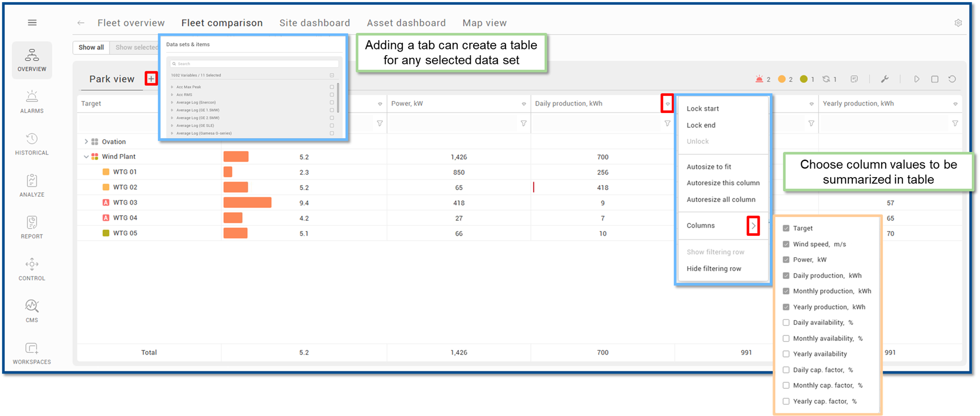Open the Overview section in sidebar

tap(32, 60)
